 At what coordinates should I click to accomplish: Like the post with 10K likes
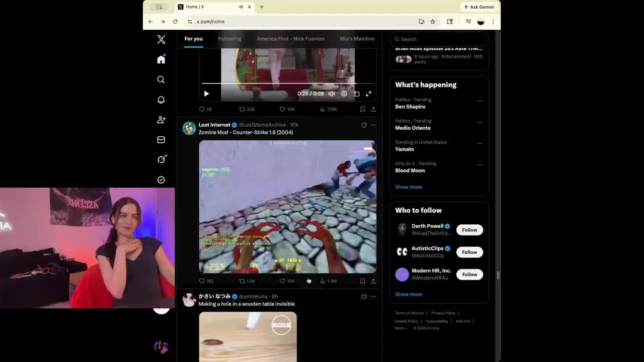(x=287, y=109)
